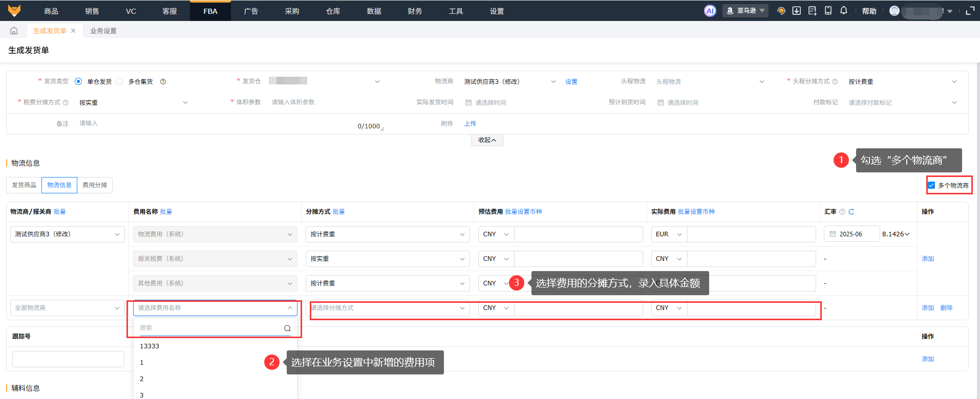Viewport: 980px width, 399px height.
Task: Open the notification bell
Action: point(844,11)
